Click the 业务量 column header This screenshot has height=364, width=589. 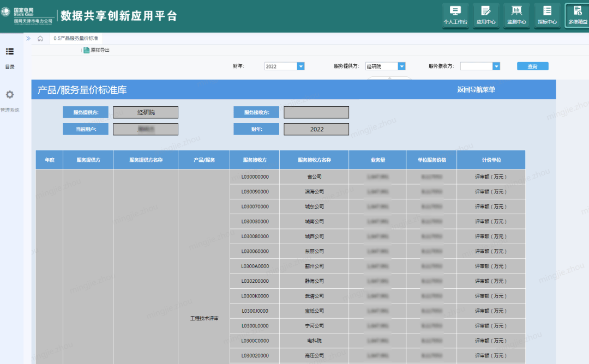click(x=377, y=160)
